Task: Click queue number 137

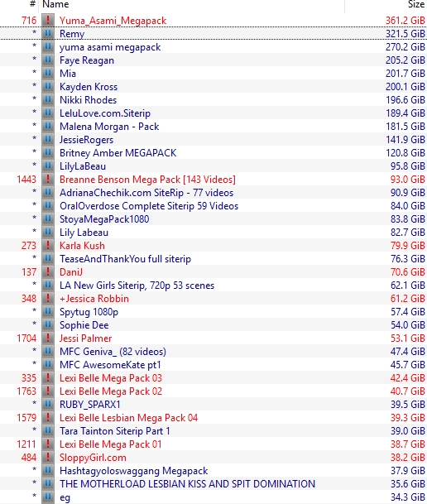Action: point(29,272)
